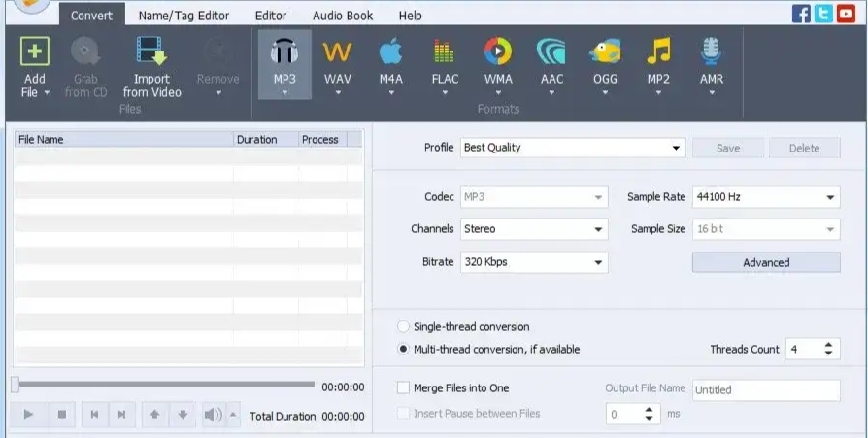The height and width of the screenshot is (438, 868).
Task: Open the Editor tab
Action: (x=271, y=16)
